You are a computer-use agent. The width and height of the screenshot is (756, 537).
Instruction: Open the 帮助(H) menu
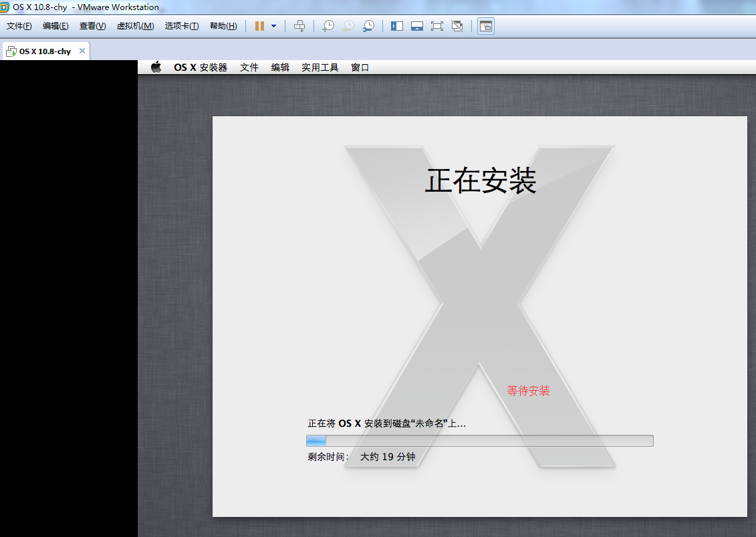point(223,26)
